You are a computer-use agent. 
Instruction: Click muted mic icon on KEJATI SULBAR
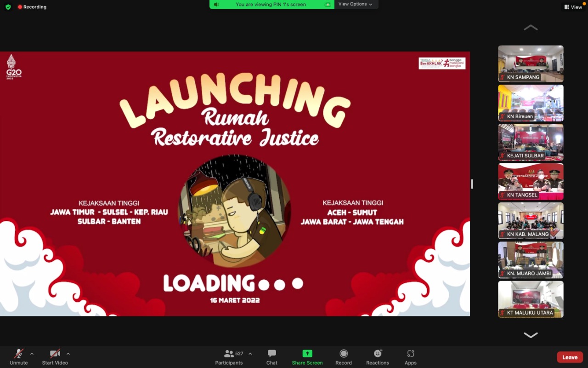pos(503,155)
